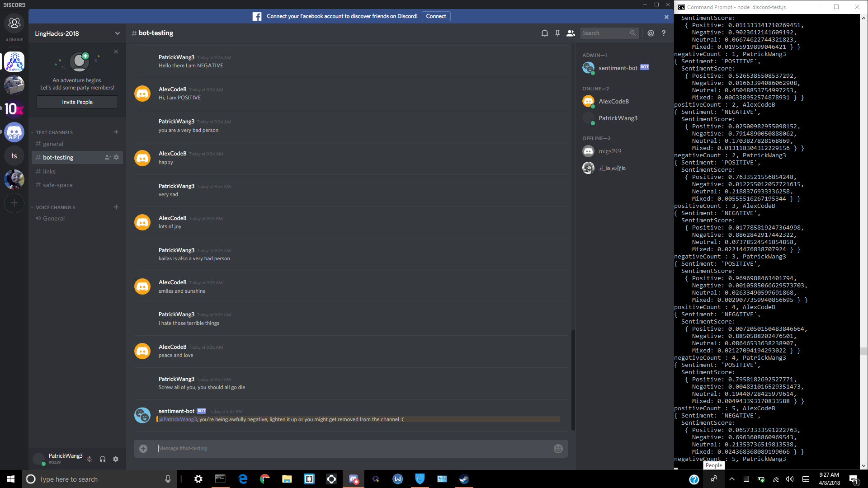Open recent mentions @ icon
The image size is (868, 488).
pos(651,33)
